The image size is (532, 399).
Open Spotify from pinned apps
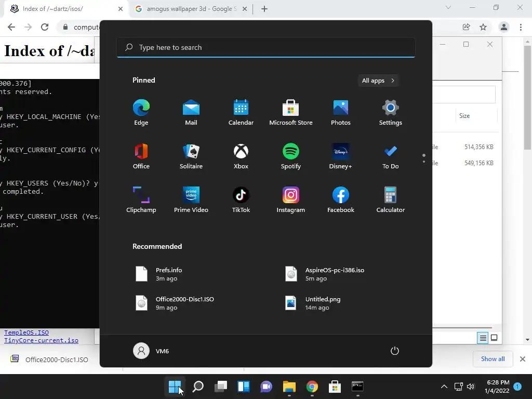coord(291,156)
